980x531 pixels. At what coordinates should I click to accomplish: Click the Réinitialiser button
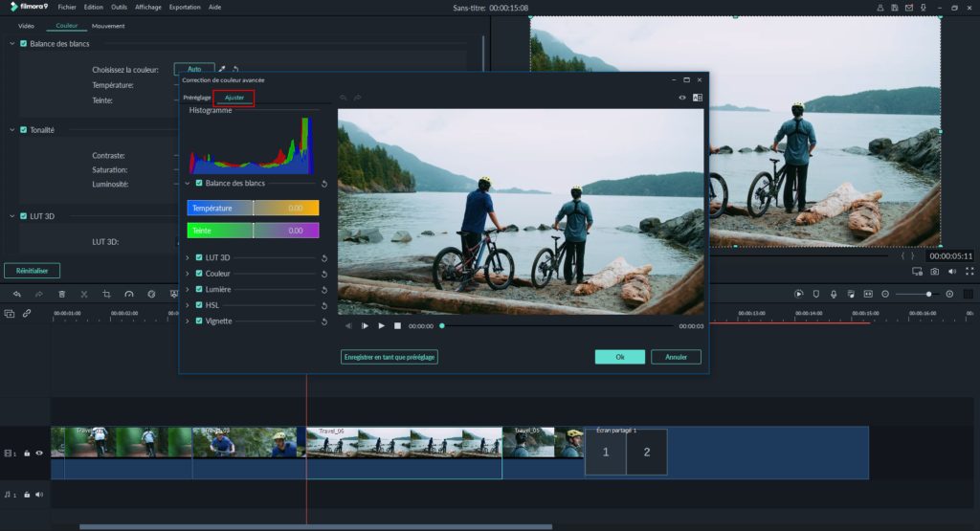click(x=32, y=271)
